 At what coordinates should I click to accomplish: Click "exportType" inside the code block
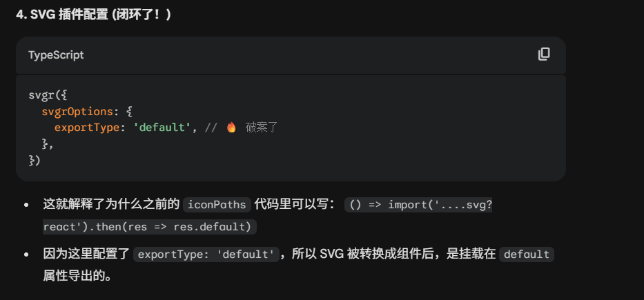click(86, 128)
